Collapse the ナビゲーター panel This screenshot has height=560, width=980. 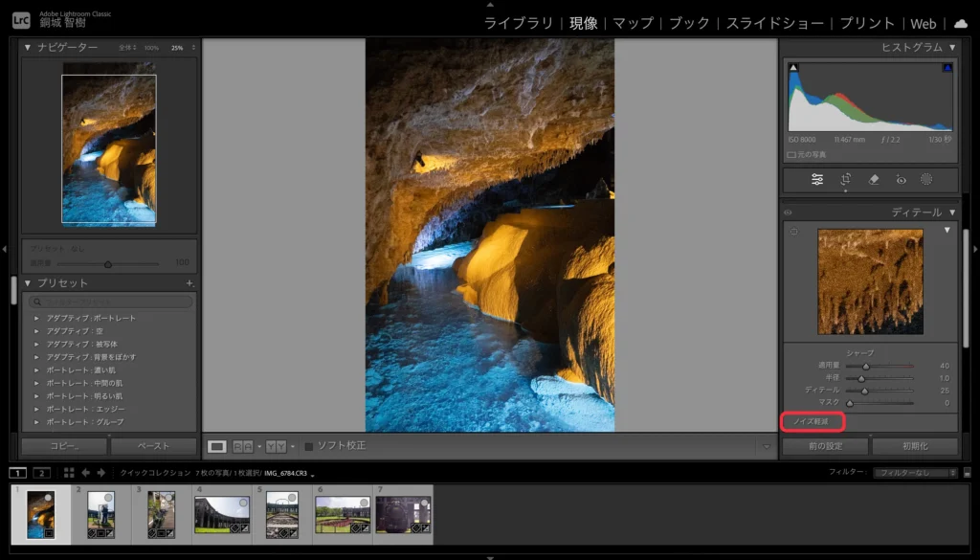pyautogui.click(x=28, y=47)
